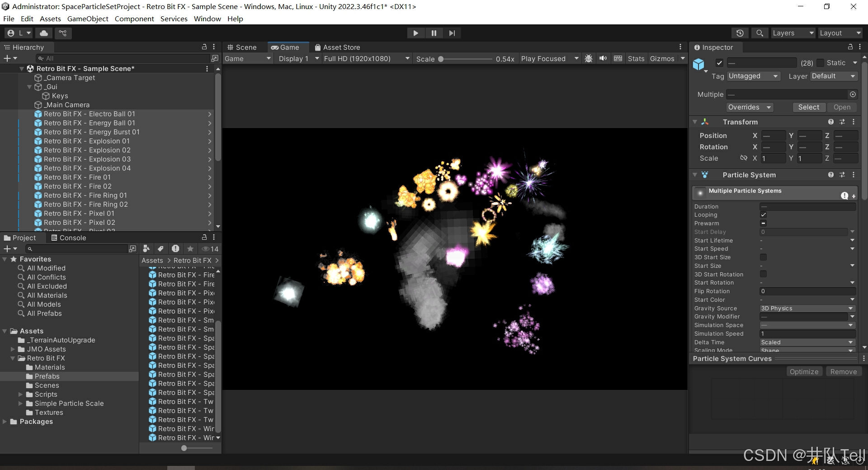Collapse the Transform component foldout

695,122
